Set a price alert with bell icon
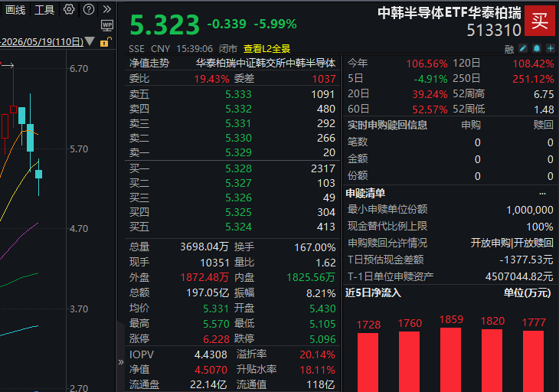Viewport: 559px width, 392px height. [537, 48]
